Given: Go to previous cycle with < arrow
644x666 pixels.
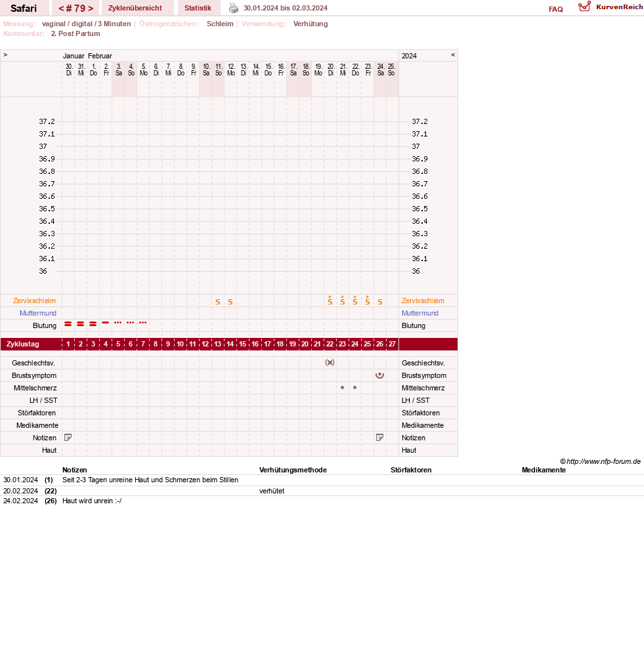Looking at the screenshot, I should [61, 9].
